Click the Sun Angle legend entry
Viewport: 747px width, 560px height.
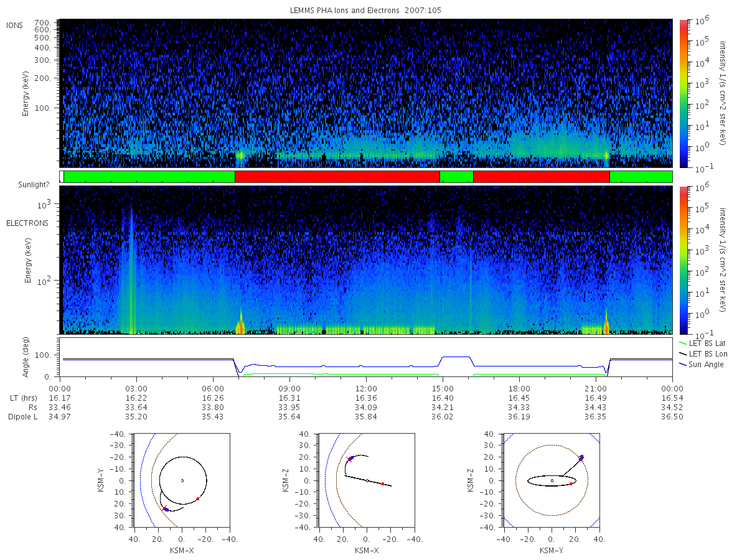(701, 364)
